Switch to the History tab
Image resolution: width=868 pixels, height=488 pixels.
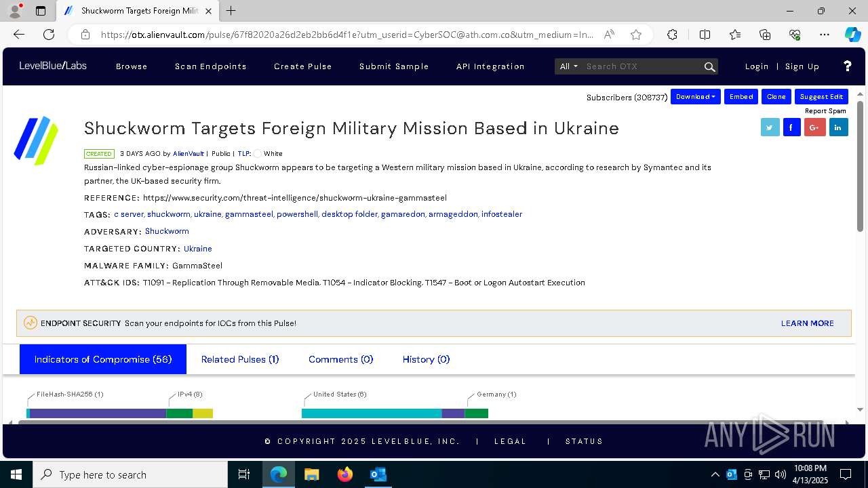click(427, 359)
